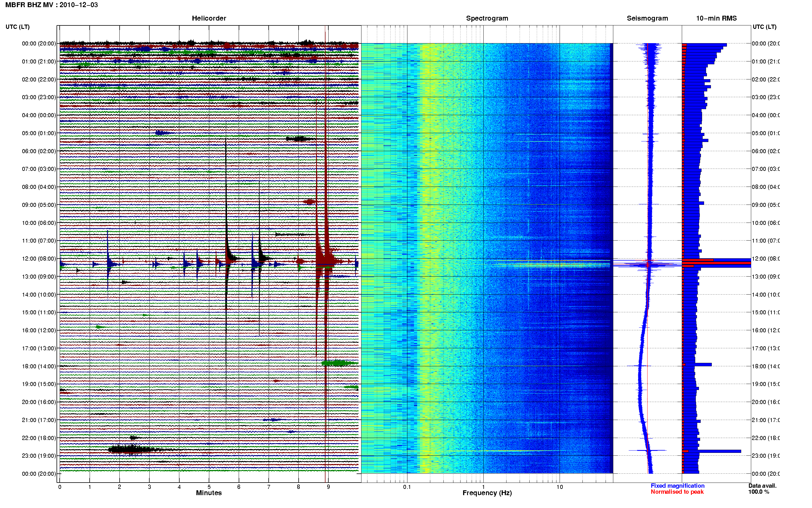Click the "4" tick on Minutes axis
The height and width of the screenshot is (508, 812).
click(179, 487)
